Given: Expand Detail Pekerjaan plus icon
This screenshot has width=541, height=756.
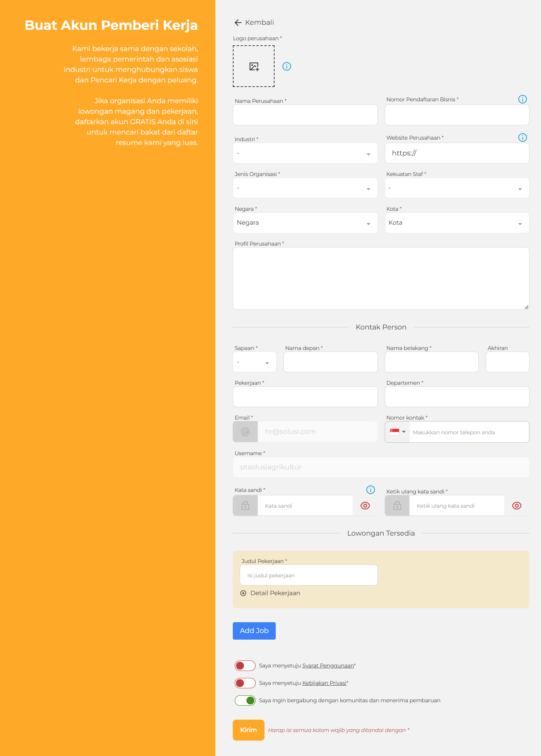Looking at the screenshot, I should click(x=243, y=593).
